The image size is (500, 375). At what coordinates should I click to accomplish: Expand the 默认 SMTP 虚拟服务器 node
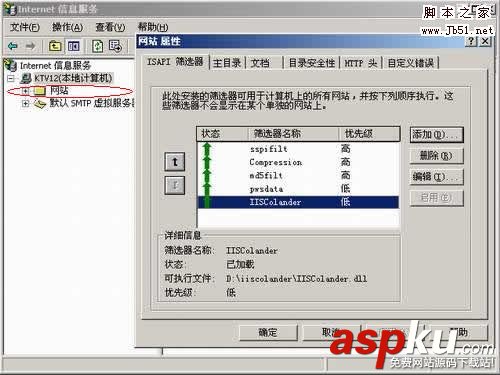[25, 104]
